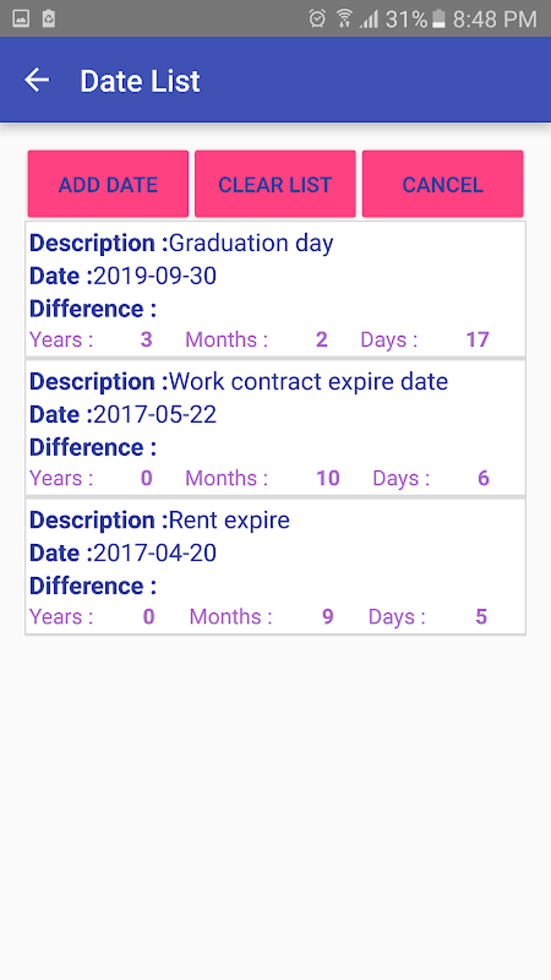Tap the 8:48 PM clock
The image size is (551, 980).
(494, 19)
